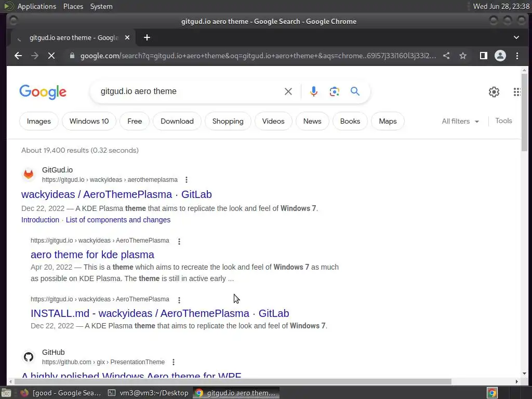Open options for first GitGud.io result
The height and width of the screenshot is (399, 532).
[x=187, y=180]
